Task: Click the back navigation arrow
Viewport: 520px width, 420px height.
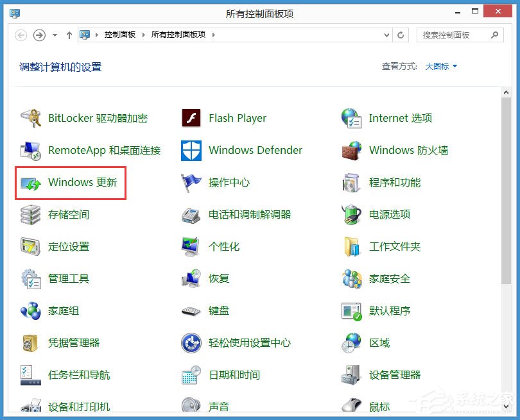Action: (19, 35)
